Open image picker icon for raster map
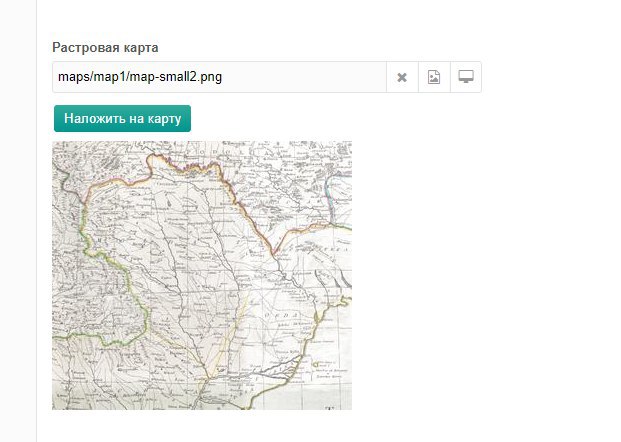 pyautogui.click(x=434, y=77)
